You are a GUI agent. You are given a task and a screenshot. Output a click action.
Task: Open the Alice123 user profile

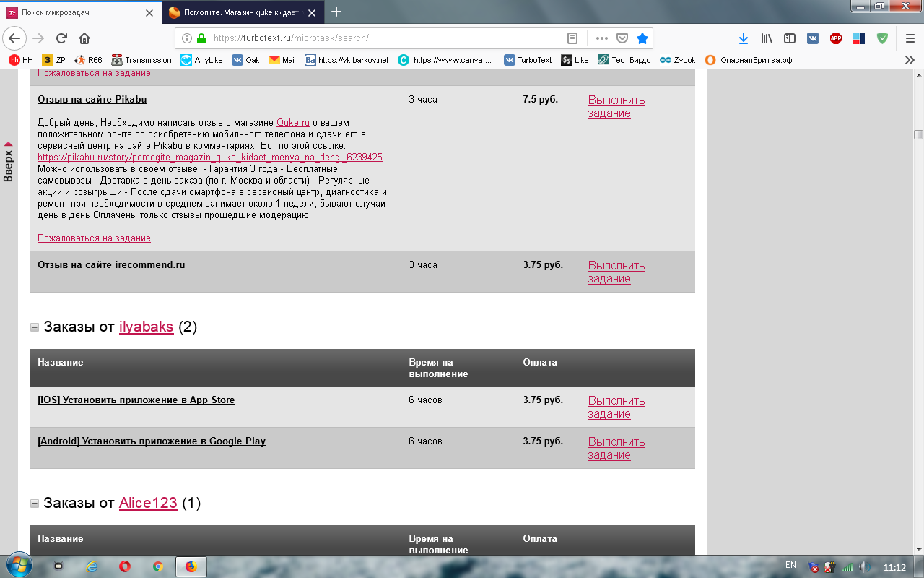tap(148, 503)
